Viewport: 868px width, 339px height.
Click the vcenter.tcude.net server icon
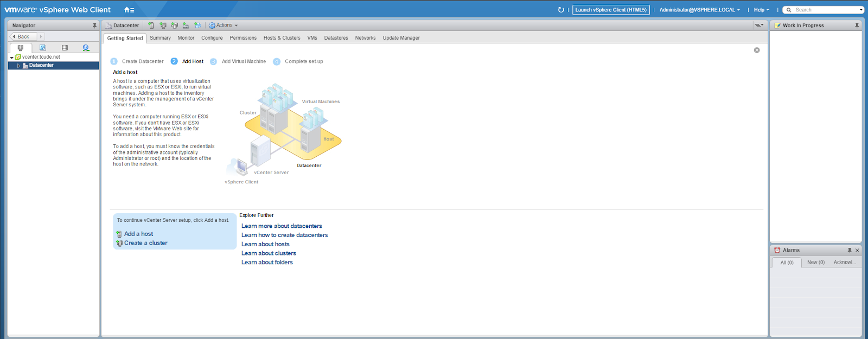[18, 57]
